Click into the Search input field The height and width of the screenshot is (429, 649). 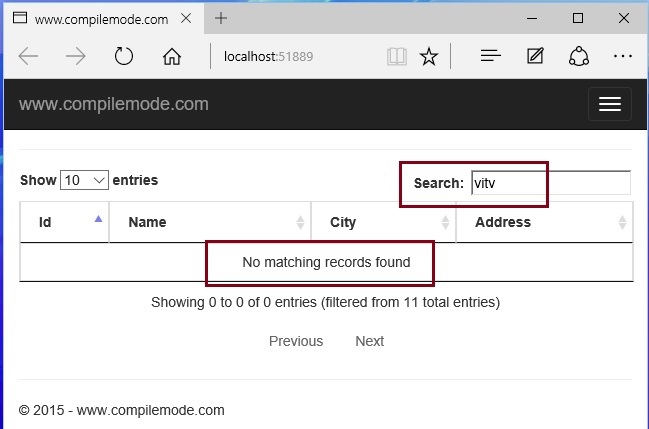click(550, 183)
